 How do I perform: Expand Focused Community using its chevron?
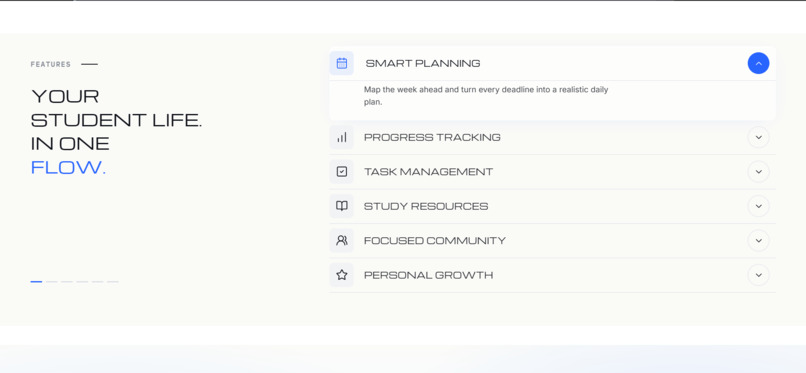pyautogui.click(x=758, y=240)
